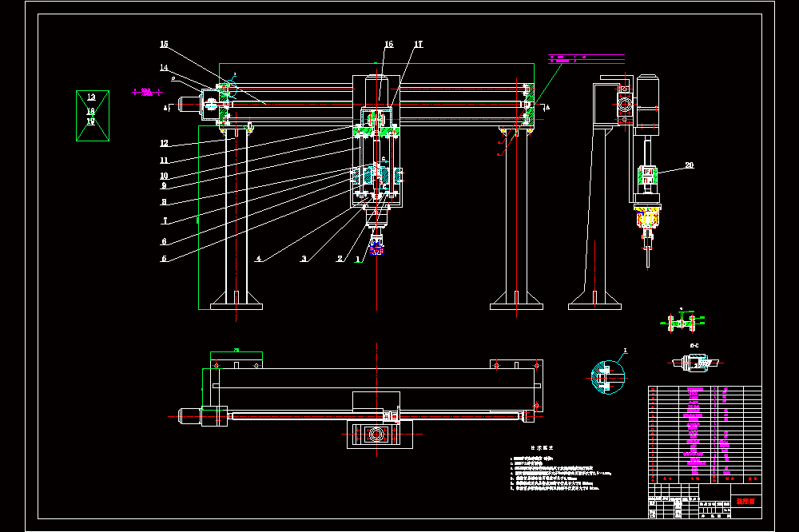The image size is (799, 532).
Task: Select part callout number 20 on the side view
Action: click(x=689, y=165)
